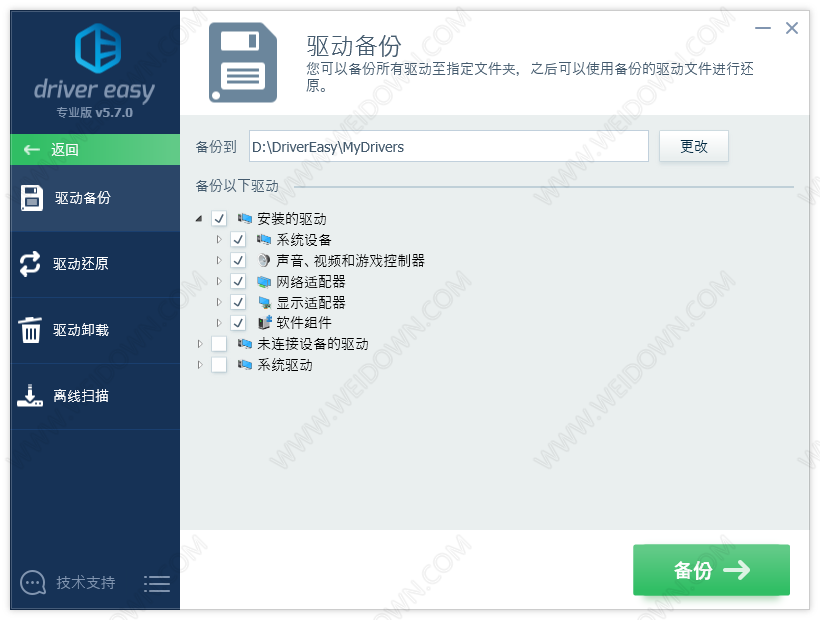Screen dimensions: 820x620
Task: Click the 驱动备份 page title
Action: click(354, 46)
